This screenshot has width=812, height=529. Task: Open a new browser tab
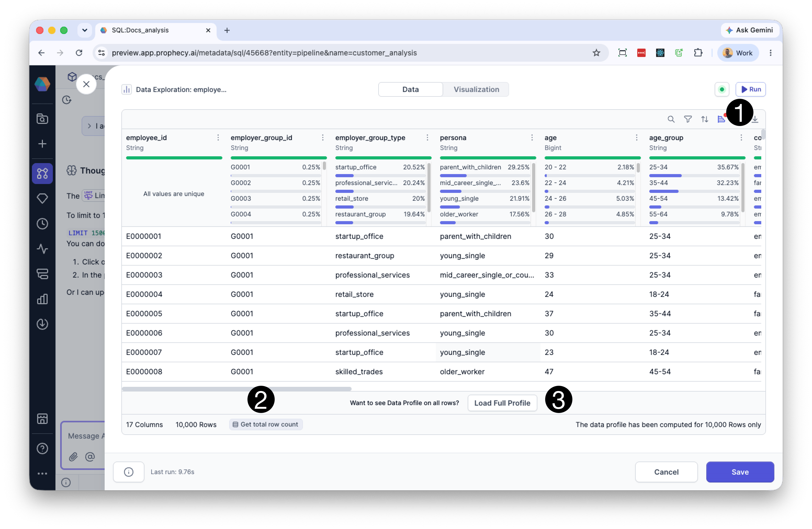227,30
